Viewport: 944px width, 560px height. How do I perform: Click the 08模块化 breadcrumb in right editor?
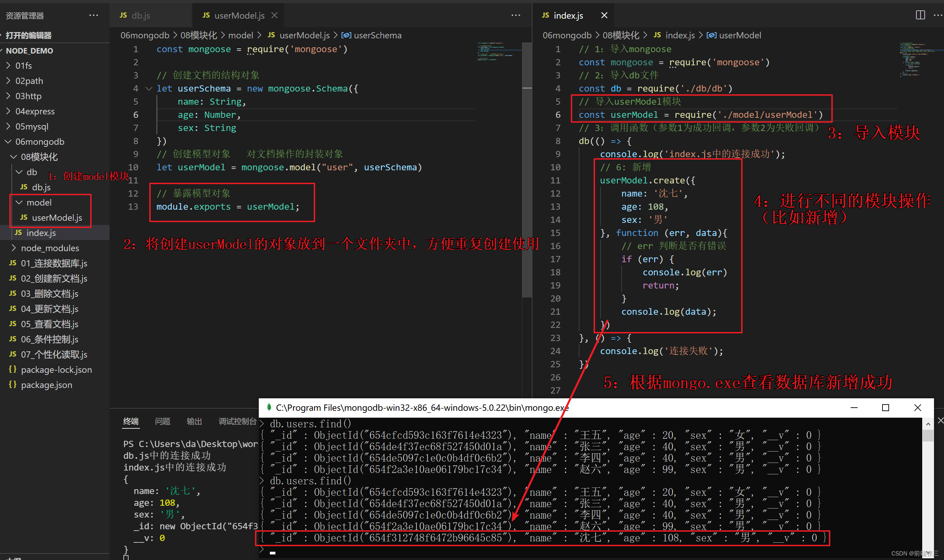[621, 36]
